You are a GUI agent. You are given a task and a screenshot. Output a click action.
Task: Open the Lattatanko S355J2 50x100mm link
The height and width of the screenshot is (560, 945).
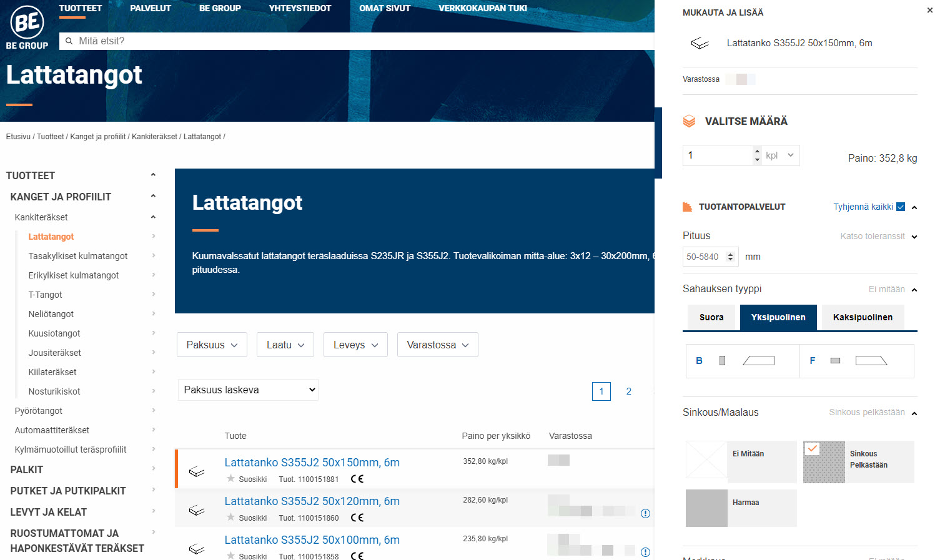(312, 540)
